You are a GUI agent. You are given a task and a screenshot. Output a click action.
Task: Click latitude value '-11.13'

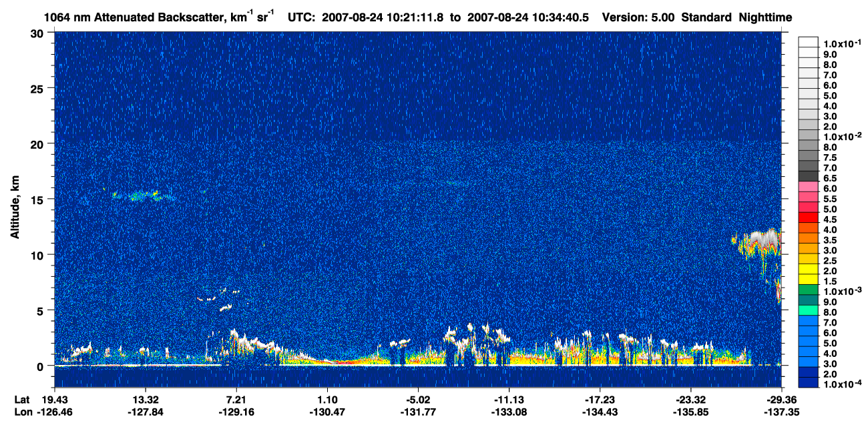coord(509,399)
